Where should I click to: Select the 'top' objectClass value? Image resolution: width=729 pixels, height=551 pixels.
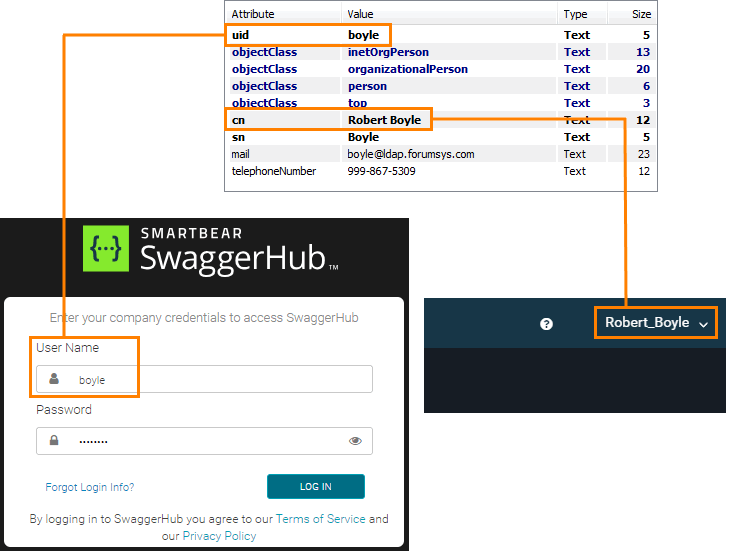pos(357,103)
